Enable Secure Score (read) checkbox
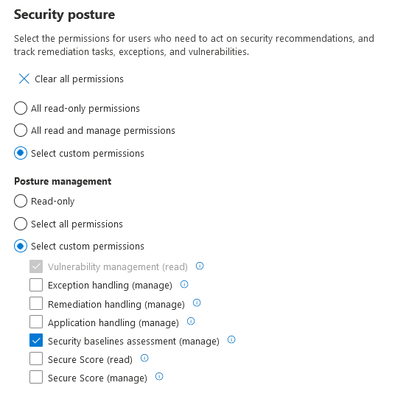 36,359
